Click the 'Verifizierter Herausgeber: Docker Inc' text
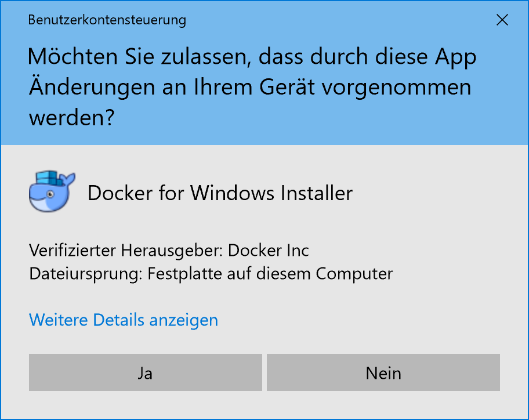529x420 pixels. click(x=169, y=250)
